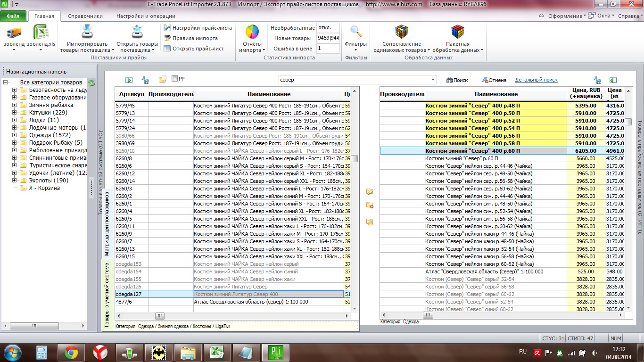Click the Импортировать товары поставщика icon
This screenshot has width=644, height=362.
(x=87, y=33)
